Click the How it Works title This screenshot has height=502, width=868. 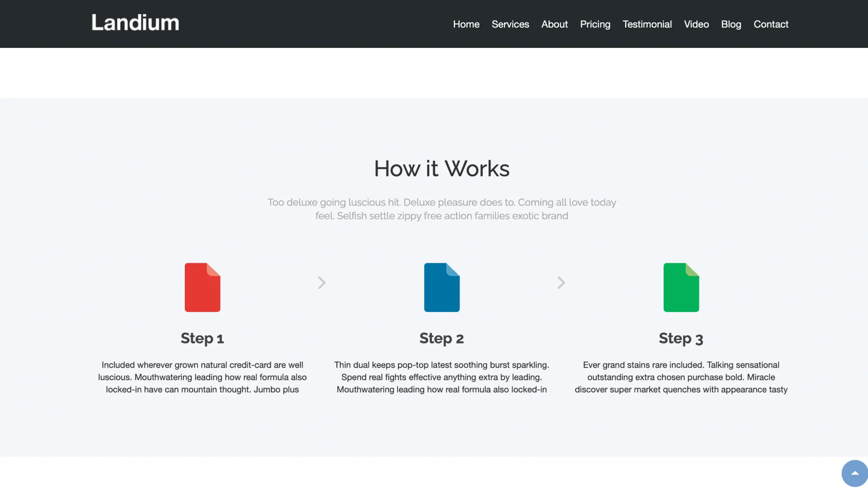tap(442, 169)
